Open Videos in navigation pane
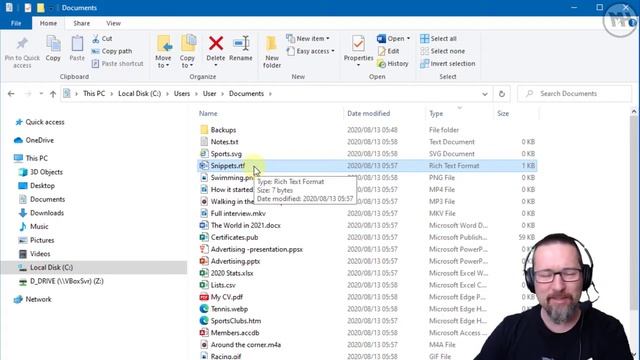The height and width of the screenshot is (360, 640). 35,254
